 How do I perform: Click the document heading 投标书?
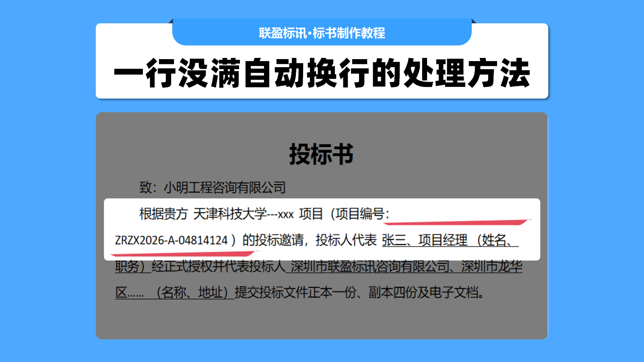pyautogui.click(x=321, y=154)
